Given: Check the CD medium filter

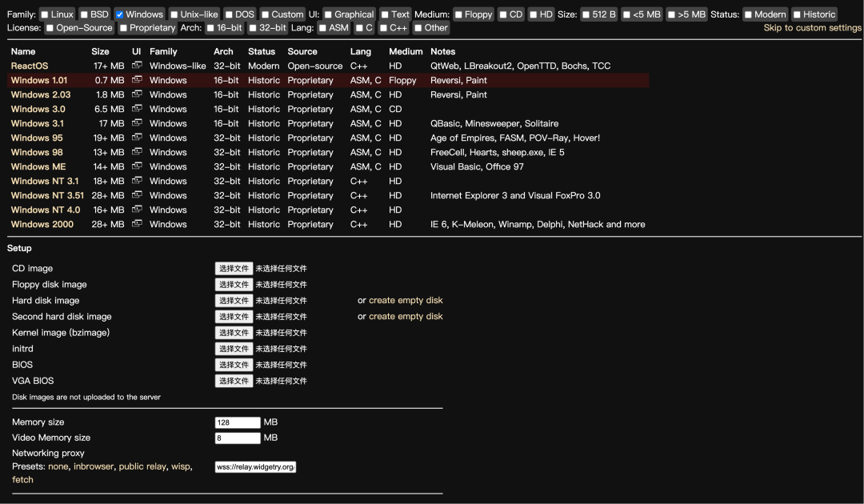Looking at the screenshot, I should click(503, 14).
